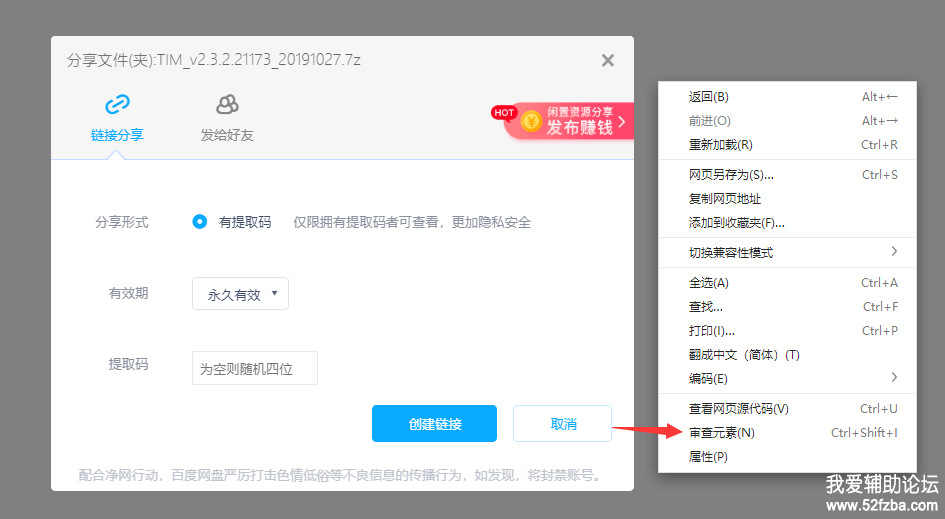Select 打印(I)... menu entry

pos(787,331)
